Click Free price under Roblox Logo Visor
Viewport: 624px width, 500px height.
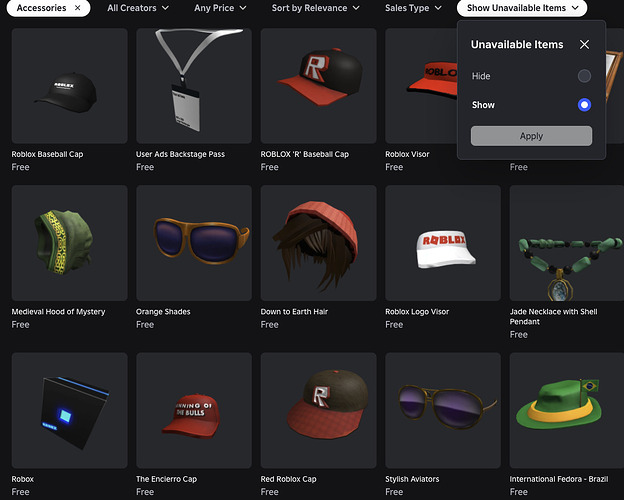pos(394,325)
